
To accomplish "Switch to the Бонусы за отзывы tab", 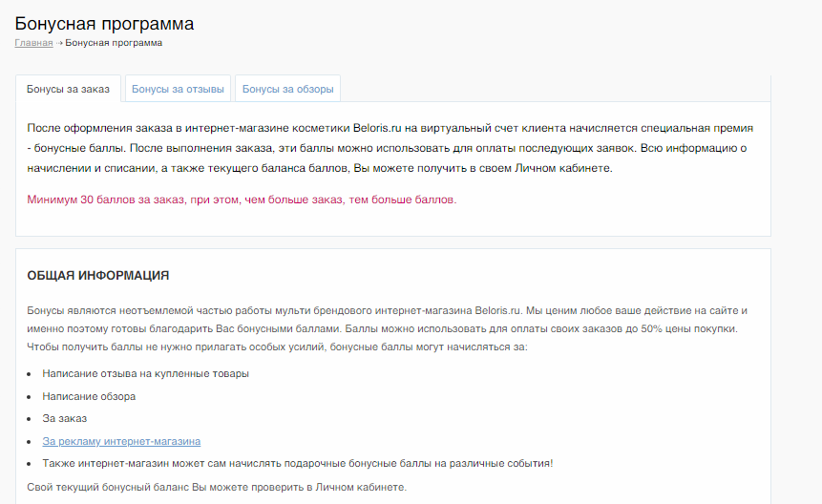I will pyautogui.click(x=178, y=90).
